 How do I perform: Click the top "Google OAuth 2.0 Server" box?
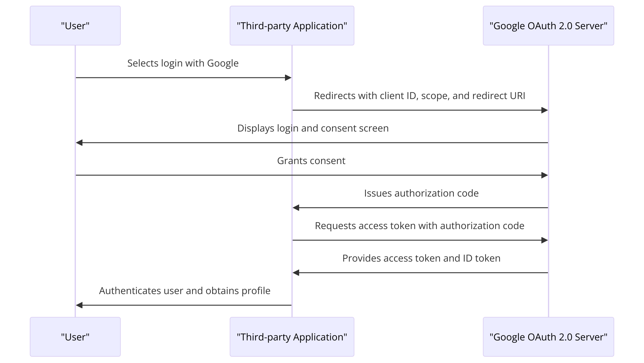pyautogui.click(x=548, y=26)
